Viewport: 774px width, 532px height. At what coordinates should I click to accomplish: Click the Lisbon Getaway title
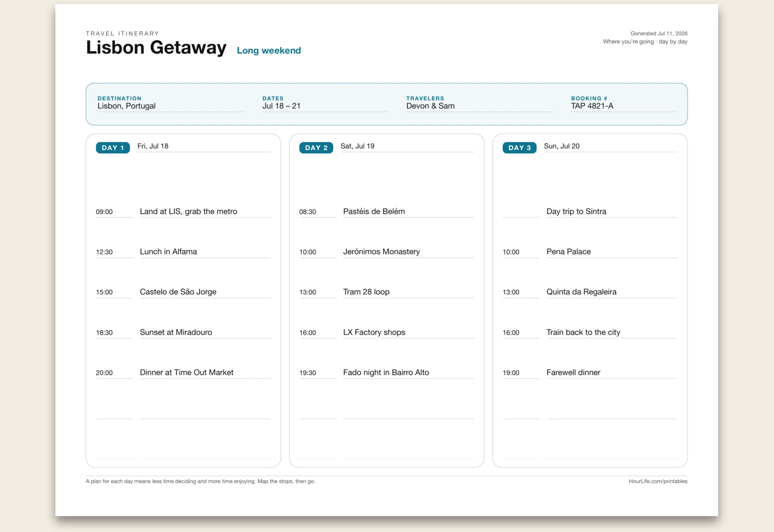pyautogui.click(x=156, y=47)
